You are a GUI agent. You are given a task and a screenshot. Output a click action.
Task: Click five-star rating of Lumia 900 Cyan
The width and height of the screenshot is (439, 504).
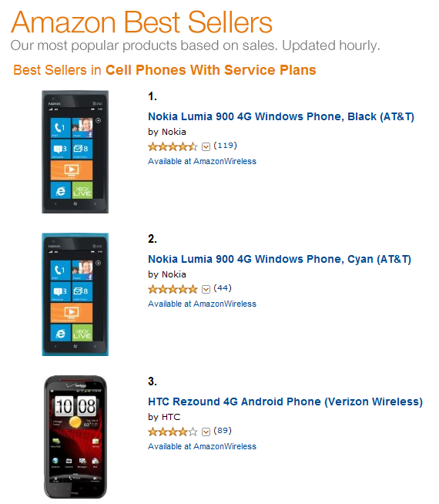173,289
